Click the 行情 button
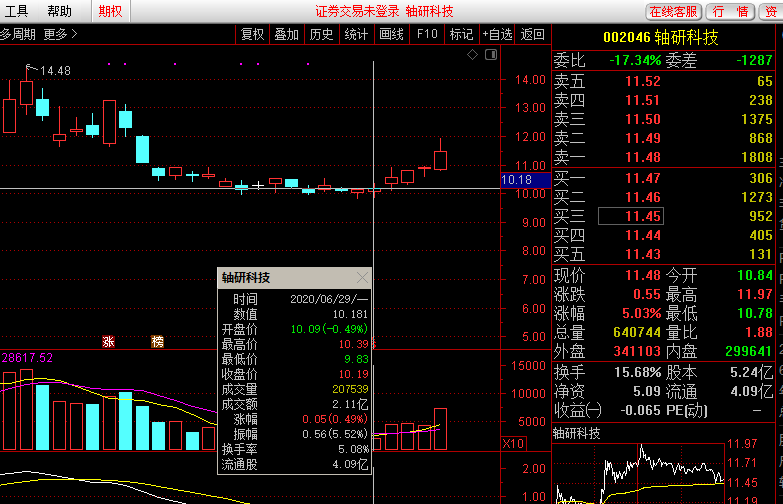783x504 pixels. point(731,11)
